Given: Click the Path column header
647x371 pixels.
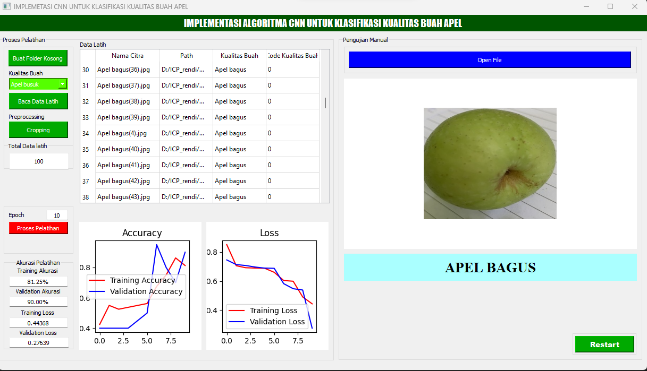Looking at the screenshot, I should tap(186, 56).
